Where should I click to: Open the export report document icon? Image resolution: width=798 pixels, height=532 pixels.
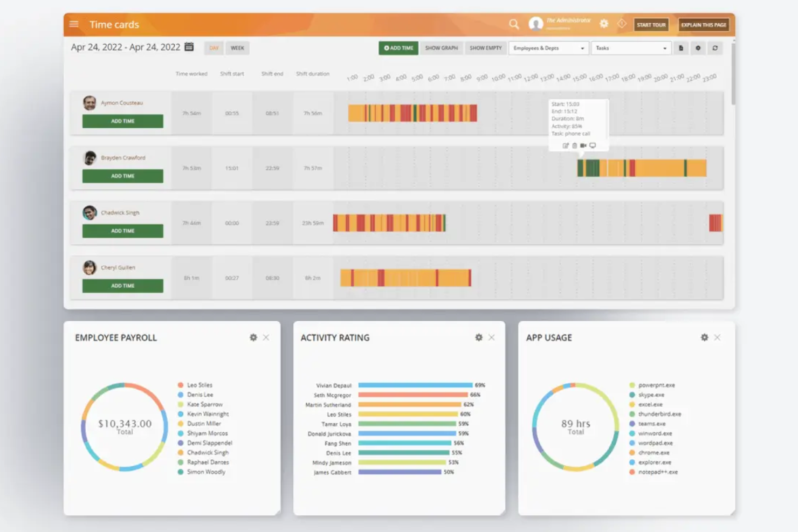click(680, 48)
